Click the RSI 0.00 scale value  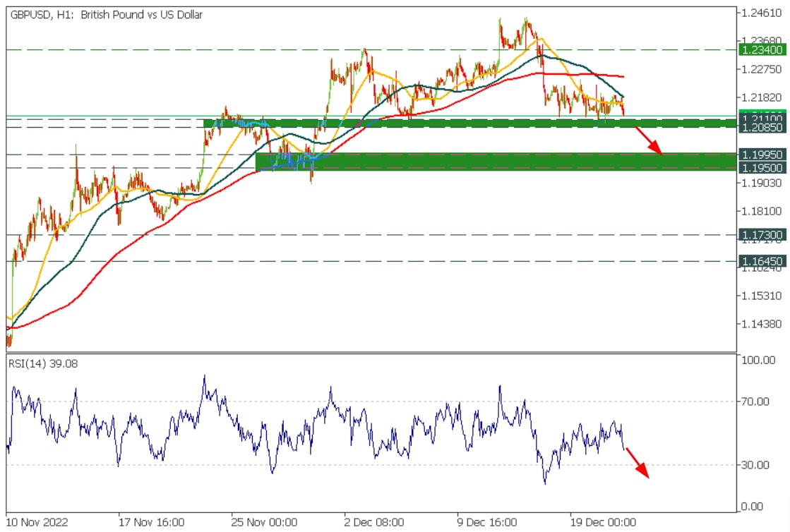pyautogui.click(x=752, y=507)
